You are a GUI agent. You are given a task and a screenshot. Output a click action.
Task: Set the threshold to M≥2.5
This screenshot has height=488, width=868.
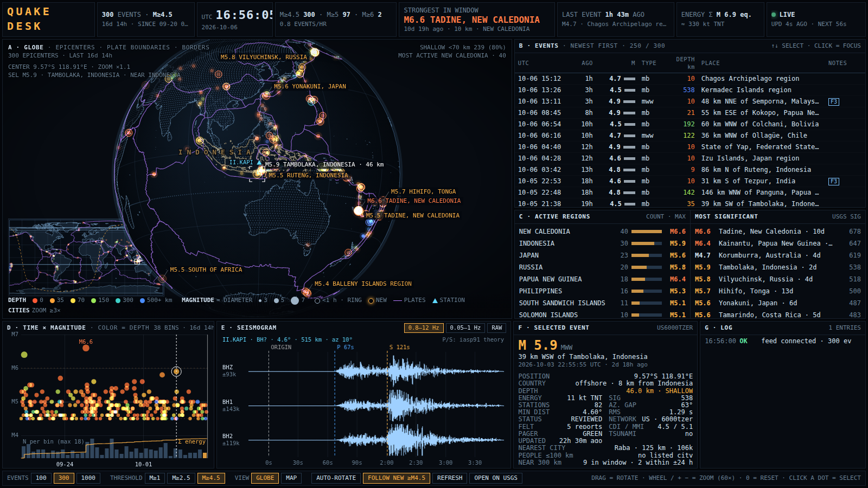[x=181, y=478]
